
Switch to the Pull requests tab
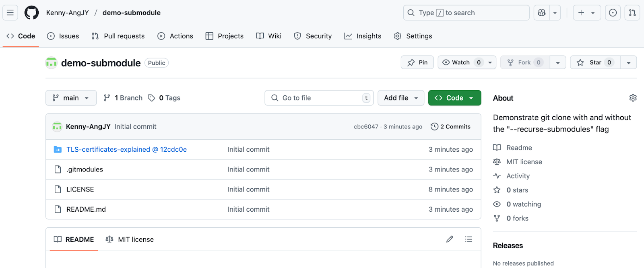[x=118, y=36]
